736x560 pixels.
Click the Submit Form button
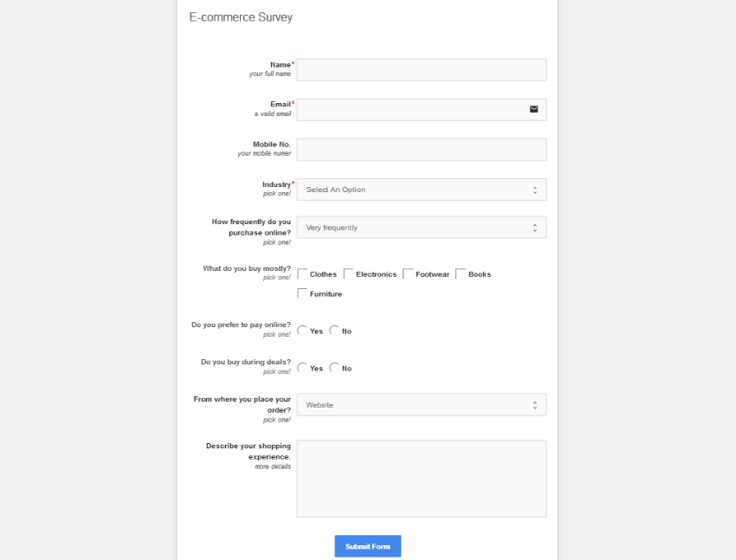point(367,546)
